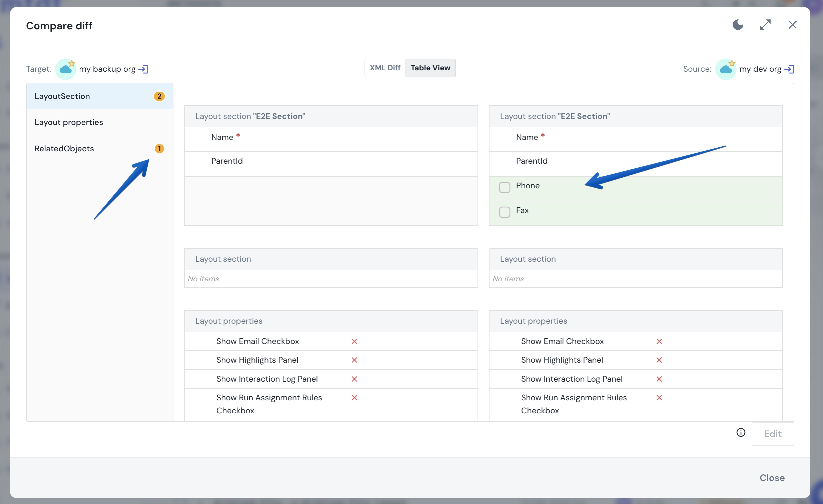Viewport: 823px width, 504px height.
Task: Check the Fax field checkbox
Action: pos(504,212)
